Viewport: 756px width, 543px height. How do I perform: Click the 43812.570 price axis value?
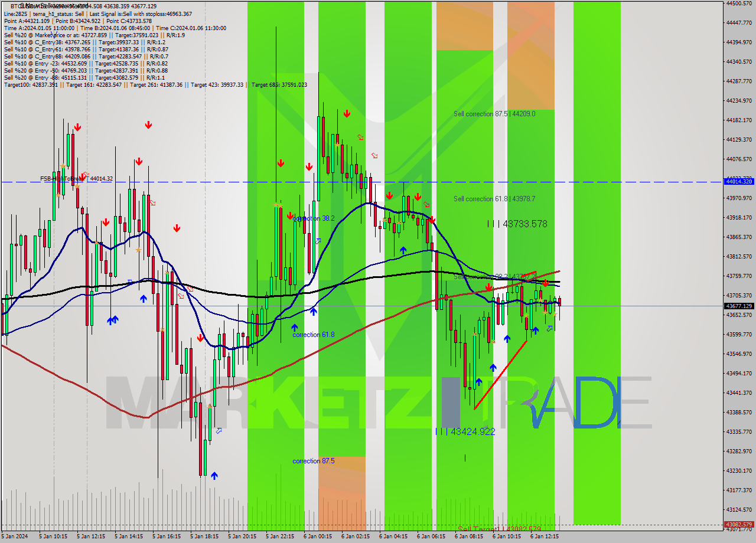739,256
